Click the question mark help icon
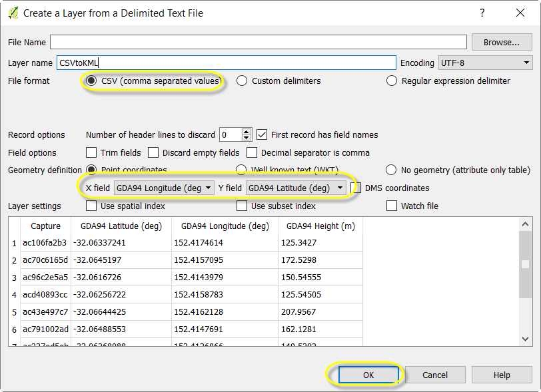Image resolution: width=541 pixels, height=392 pixels. pyautogui.click(x=482, y=13)
